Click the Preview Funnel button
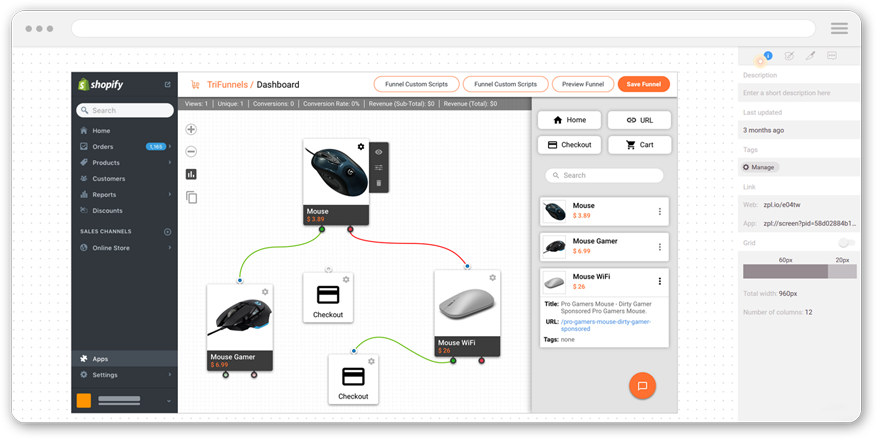This screenshot has width=877, height=439. click(583, 84)
